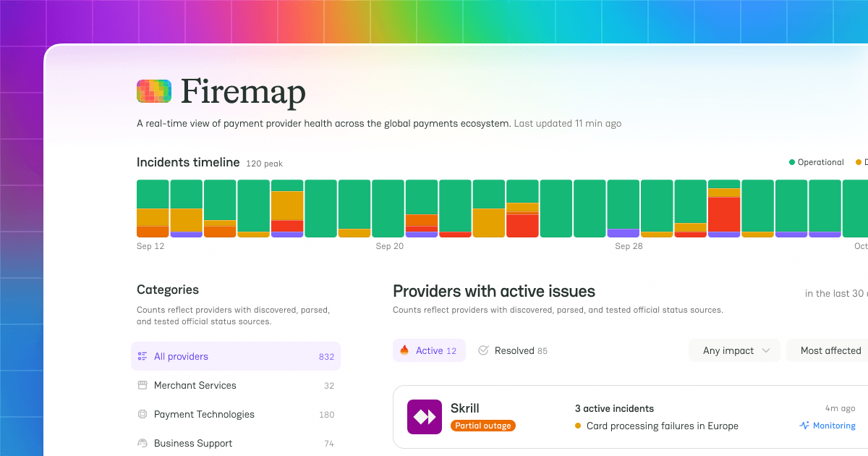868x456 pixels.
Task: Open Card processing failures in Europe incident
Action: [x=663, y=426]
